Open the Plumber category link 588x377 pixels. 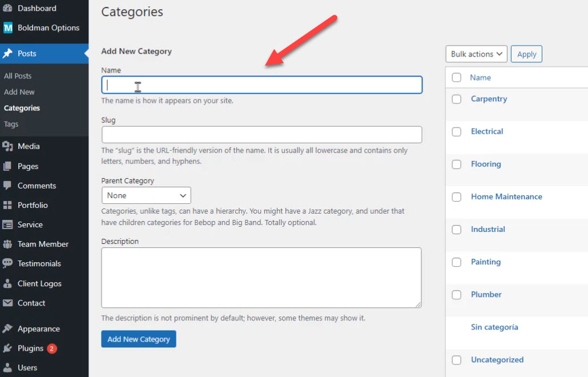tap(486, 295)
